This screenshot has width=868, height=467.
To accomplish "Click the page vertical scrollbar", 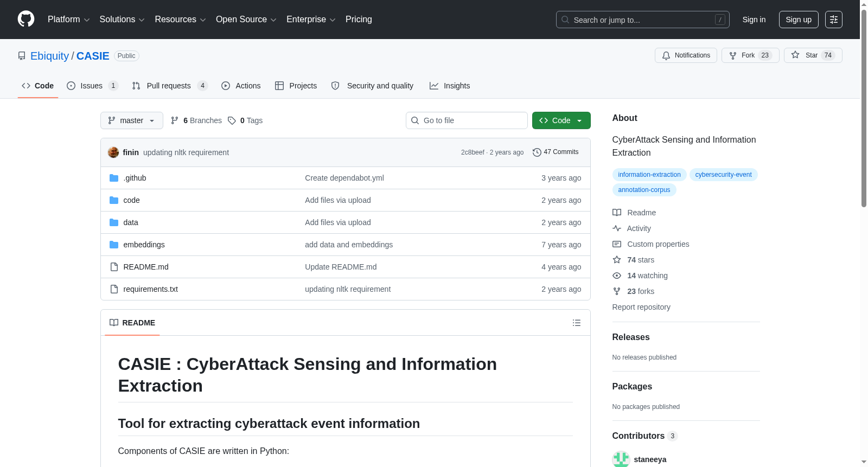I will point(864,108).
